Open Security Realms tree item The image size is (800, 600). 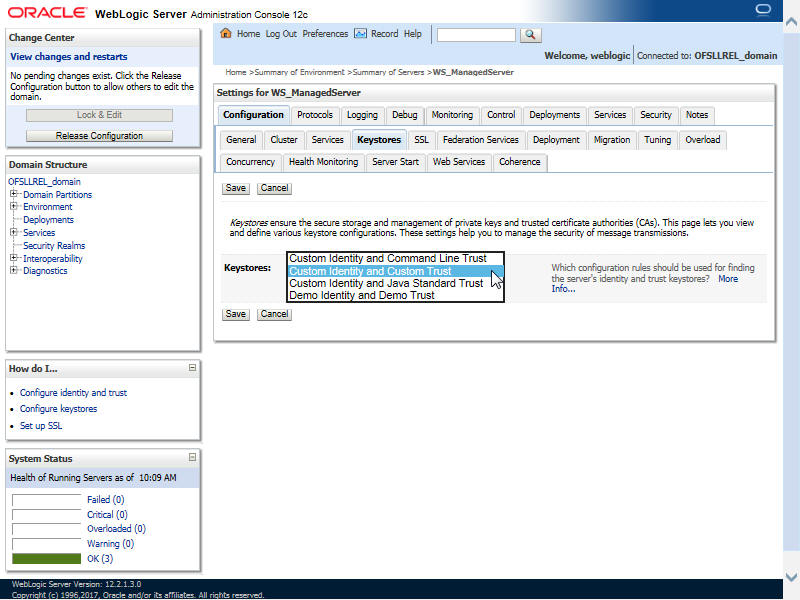(x=54, y=245)
